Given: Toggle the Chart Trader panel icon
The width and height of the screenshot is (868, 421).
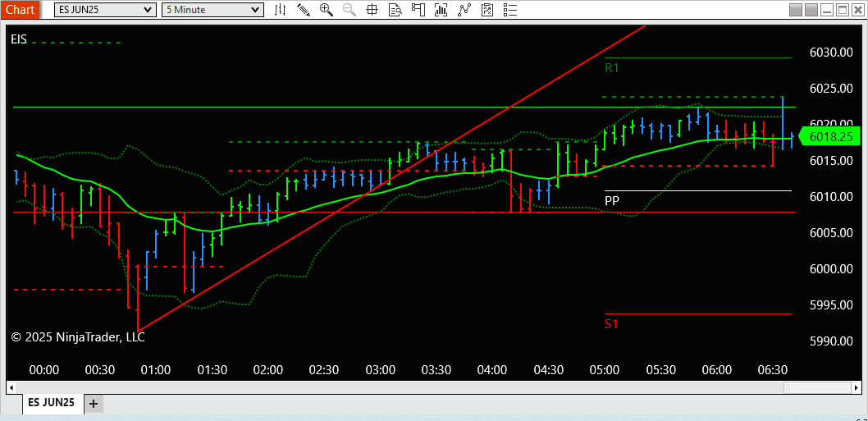Looking at the screenshot, I should [x=418, y=9].
